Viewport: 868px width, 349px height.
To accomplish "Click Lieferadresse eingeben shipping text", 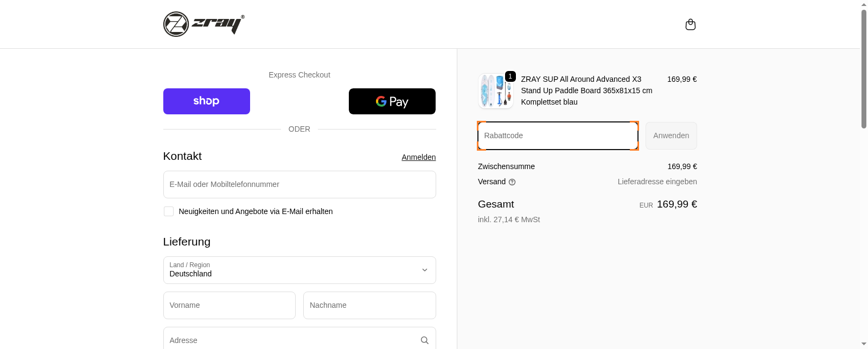I will [657, 182].
